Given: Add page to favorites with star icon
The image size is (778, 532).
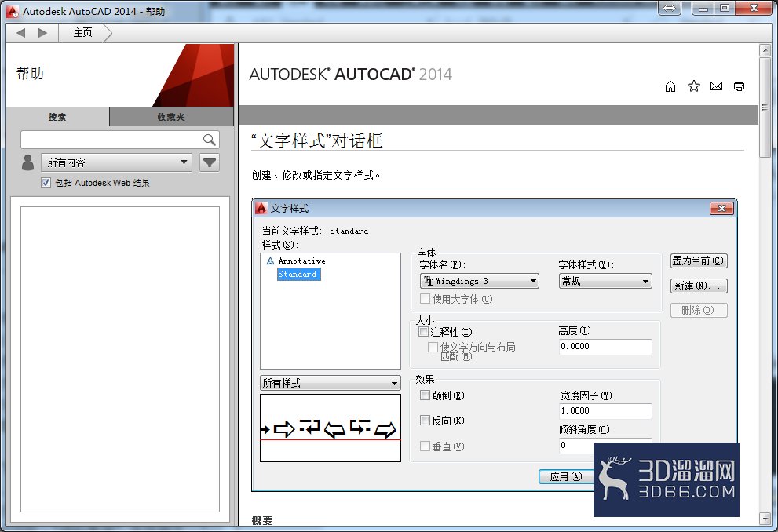Looking at the screenshot, I should [x=694, y=86].
